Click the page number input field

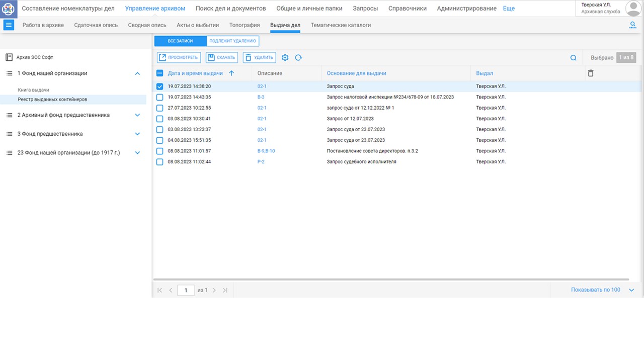186,290
